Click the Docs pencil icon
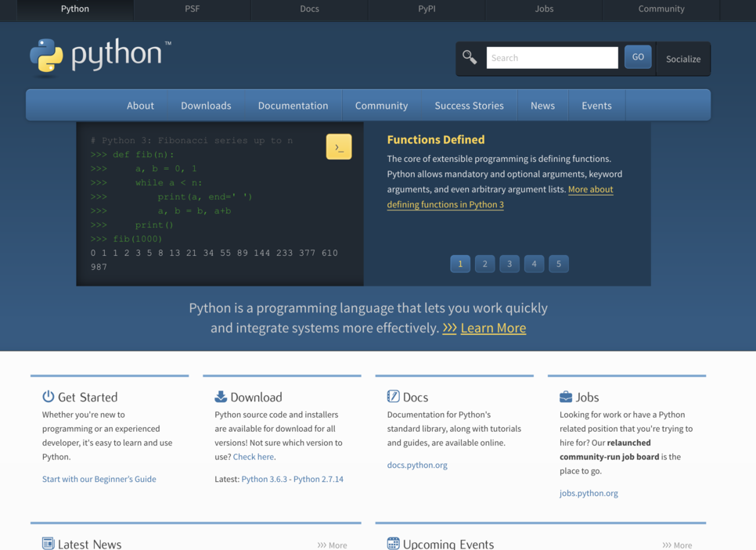 point(393,396)
